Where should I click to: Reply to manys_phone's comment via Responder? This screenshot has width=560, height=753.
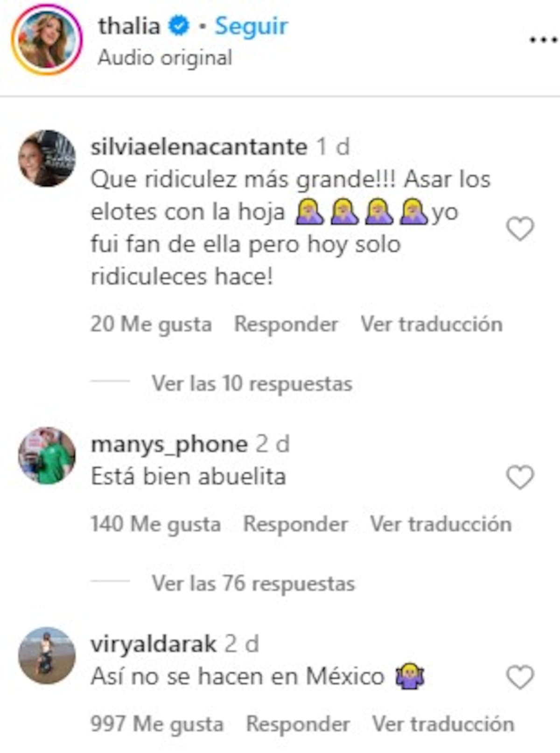click(295, 524)
